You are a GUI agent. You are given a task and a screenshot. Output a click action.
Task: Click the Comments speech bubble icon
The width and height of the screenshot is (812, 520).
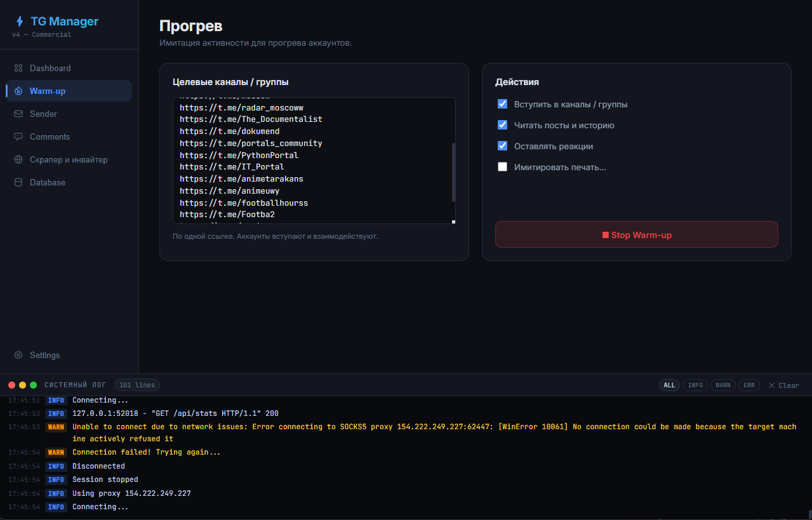pyautogui.click(x=18, y=137)
